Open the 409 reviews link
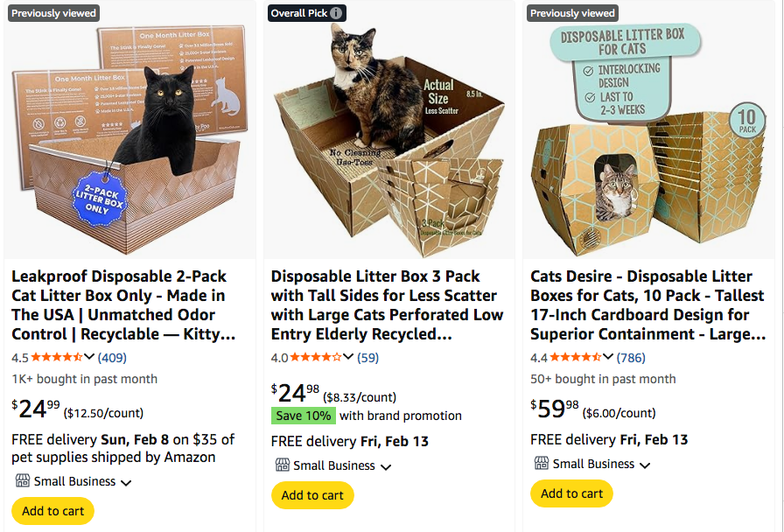784x532 pixels. [x=112, y=357]
